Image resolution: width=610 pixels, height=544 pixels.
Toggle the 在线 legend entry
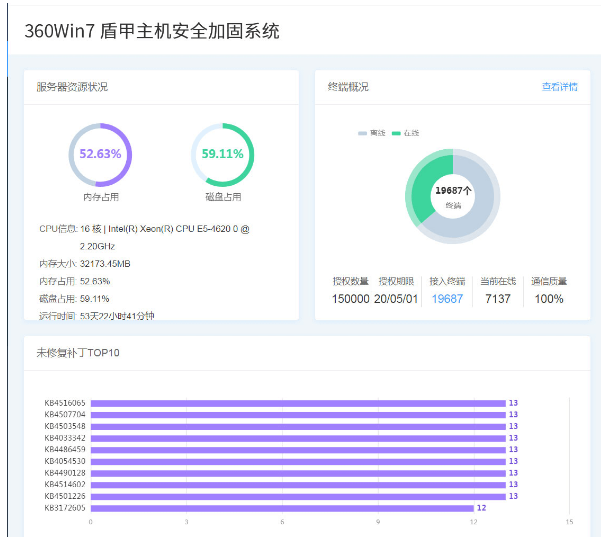point(405,133)
